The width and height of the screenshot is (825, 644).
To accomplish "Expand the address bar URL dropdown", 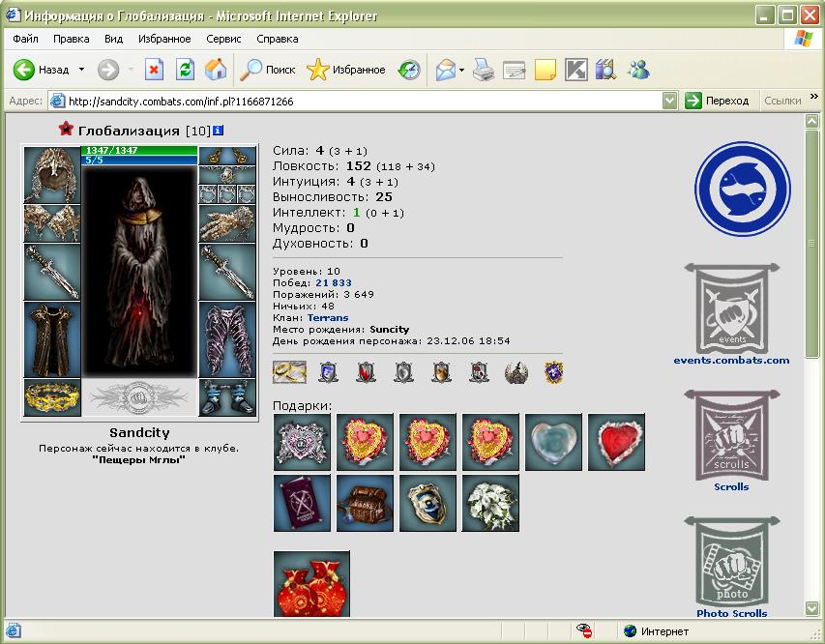I will (x=670, y=101).
